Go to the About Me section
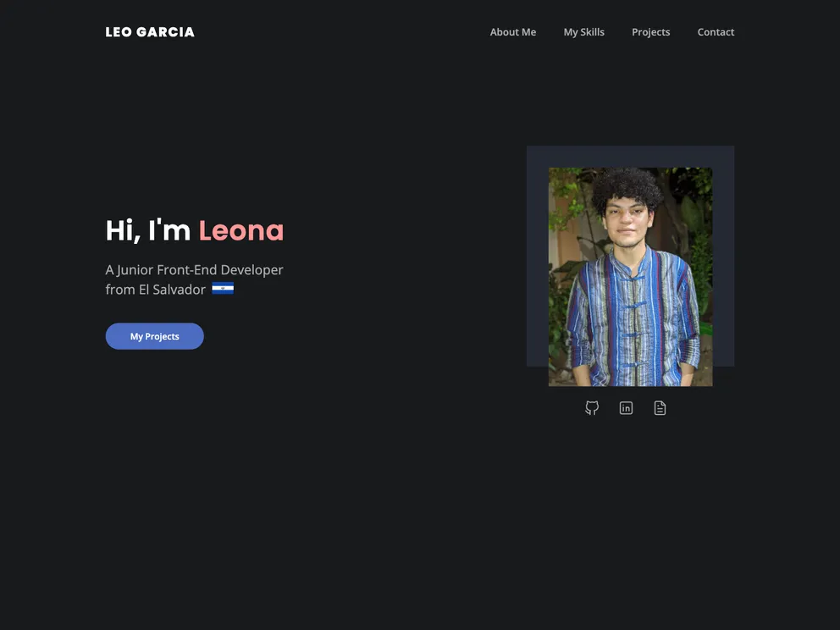The width and height of the screenshot is (840, 630). coord(512,32)
